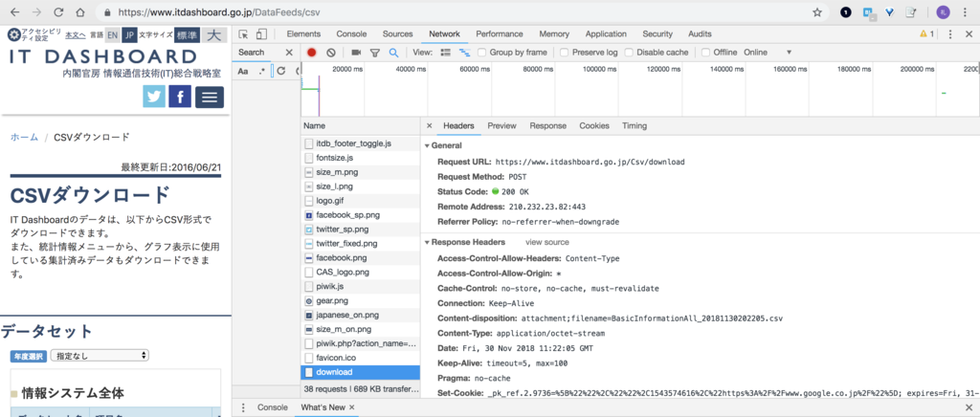Image resolution: width=980 pixels, height=417 pixels.
Task: Open the Console drawer tab
Action: [x=273, y=407]
